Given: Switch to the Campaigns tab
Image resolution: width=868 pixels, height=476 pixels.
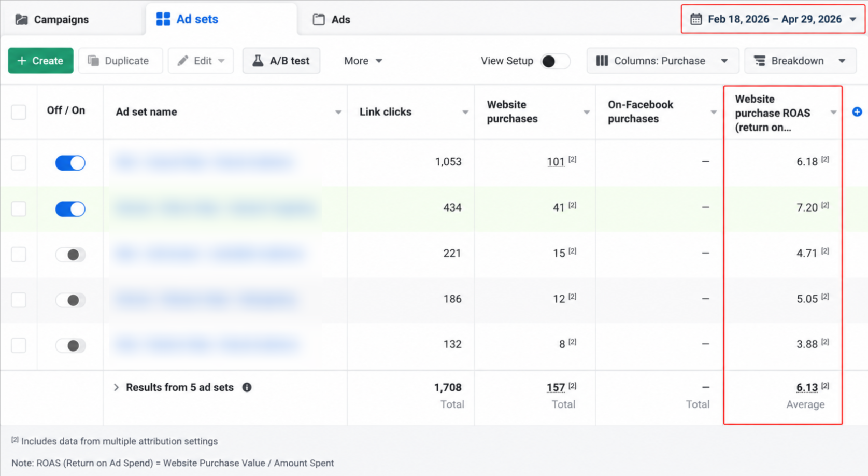Looking at the screenshot, I should click(x=52, y=20).
